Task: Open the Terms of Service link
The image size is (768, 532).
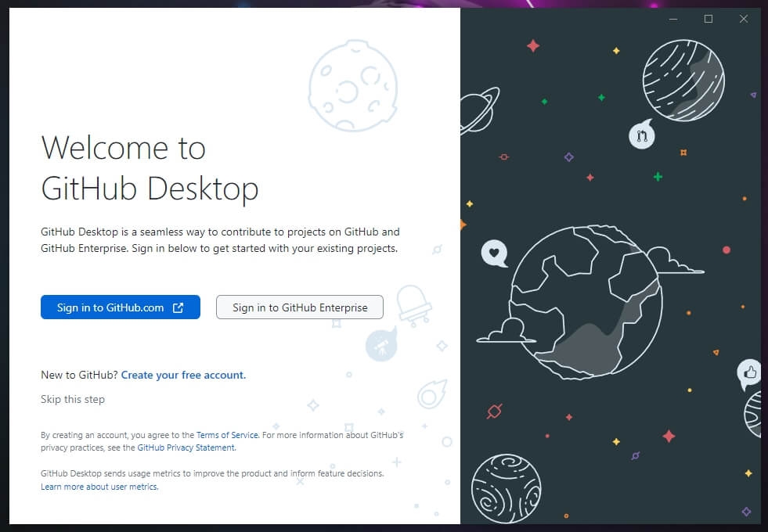Action: 227,435
